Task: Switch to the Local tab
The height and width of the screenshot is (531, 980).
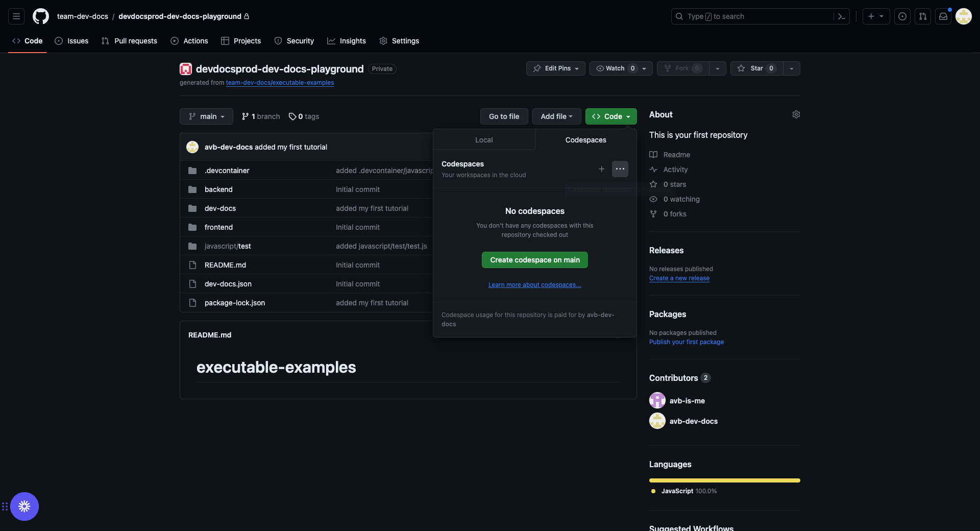Action: (x=483, y=139)
